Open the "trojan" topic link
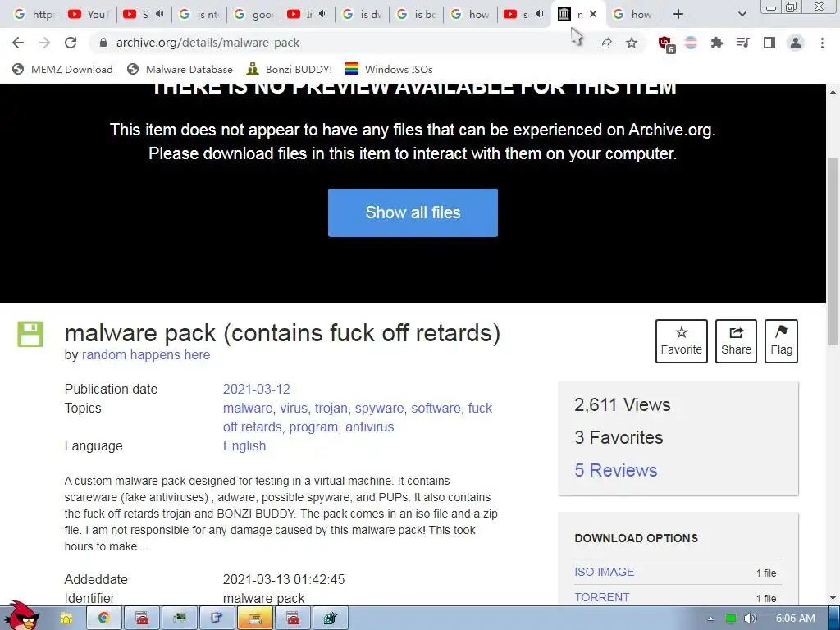The image size is (840, 630). pyautogui.click(x=331, y=409)
